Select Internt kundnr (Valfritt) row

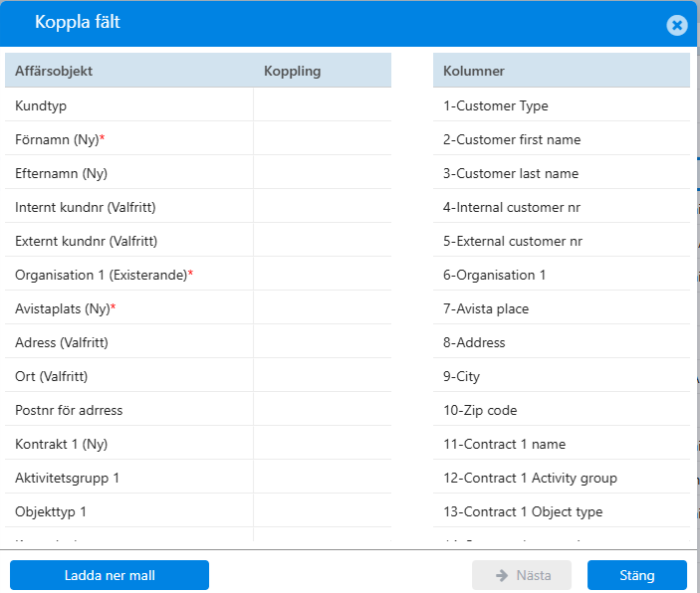click(198, 207)
